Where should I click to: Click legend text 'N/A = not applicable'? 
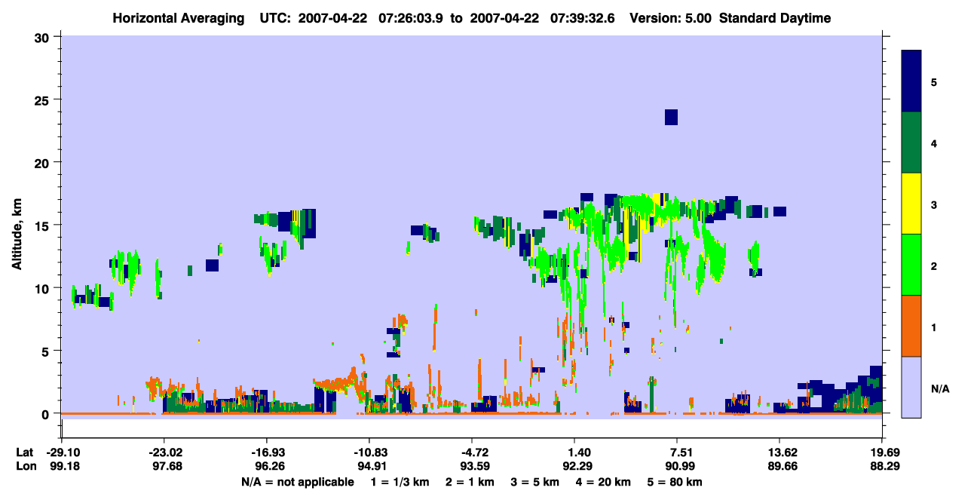tap(297, 482)
